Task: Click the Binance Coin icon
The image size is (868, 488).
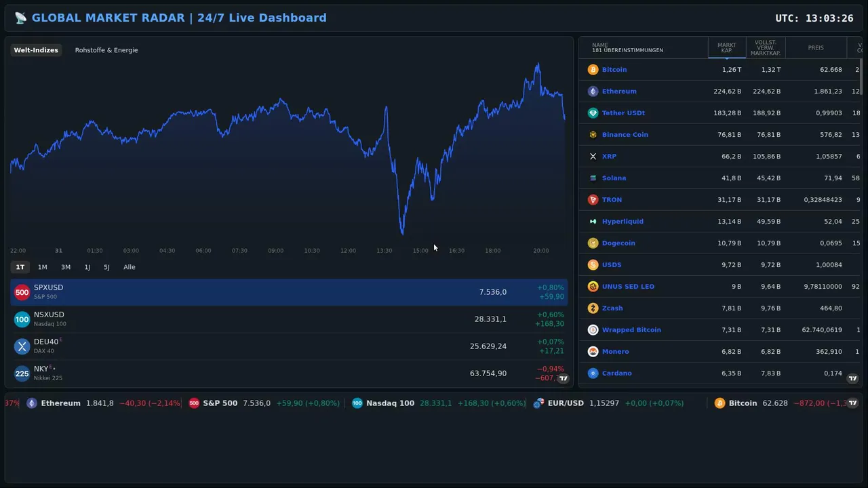Action: [x=593, y=135]
